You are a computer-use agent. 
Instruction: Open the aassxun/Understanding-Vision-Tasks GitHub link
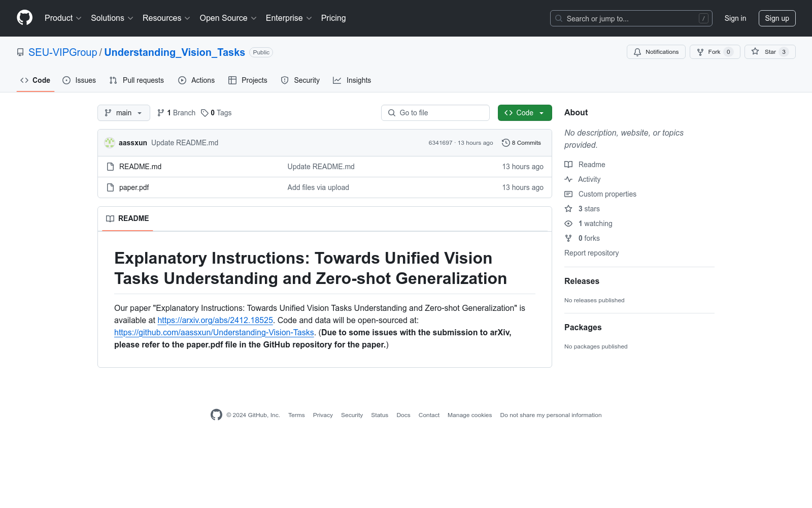[x=214, y=332]
